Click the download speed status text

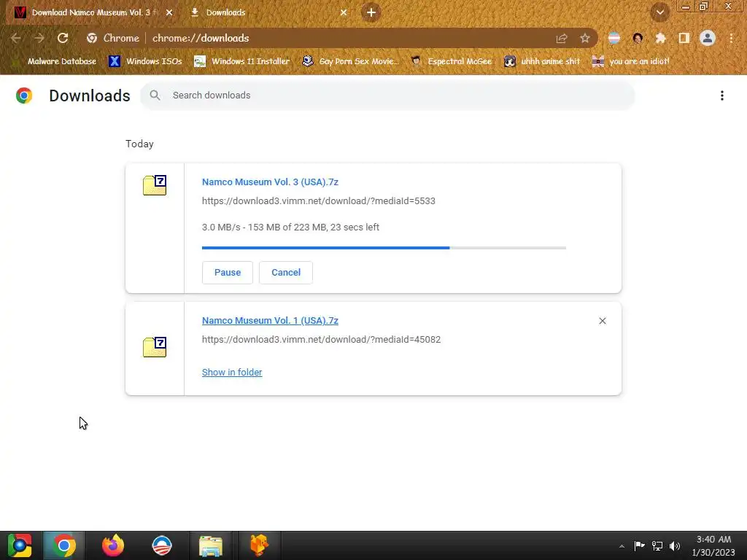coord(290,227)
